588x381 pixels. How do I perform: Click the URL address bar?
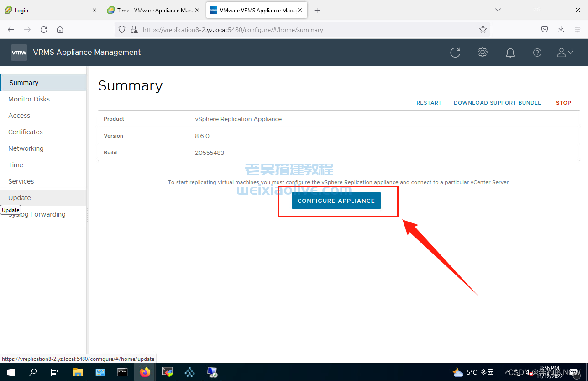point(301,30)
